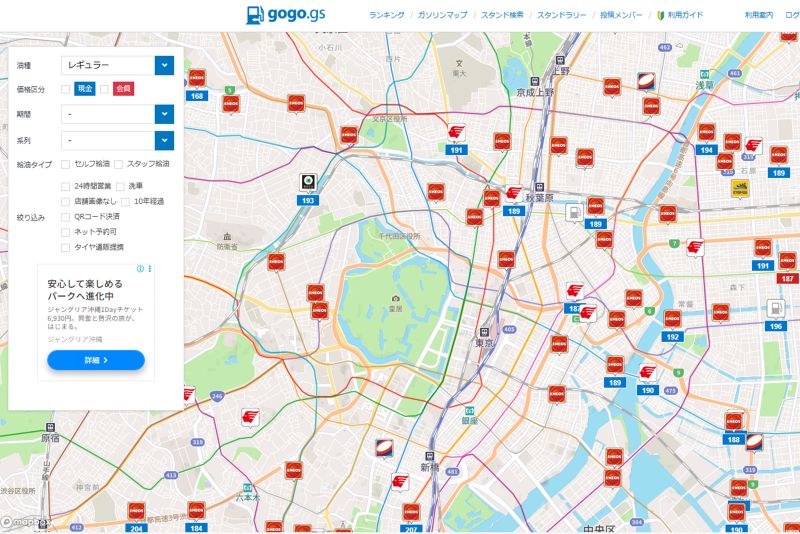Open the 系列 brand dropdown
This screenshot has width=800, height=534.
point(116,140)
